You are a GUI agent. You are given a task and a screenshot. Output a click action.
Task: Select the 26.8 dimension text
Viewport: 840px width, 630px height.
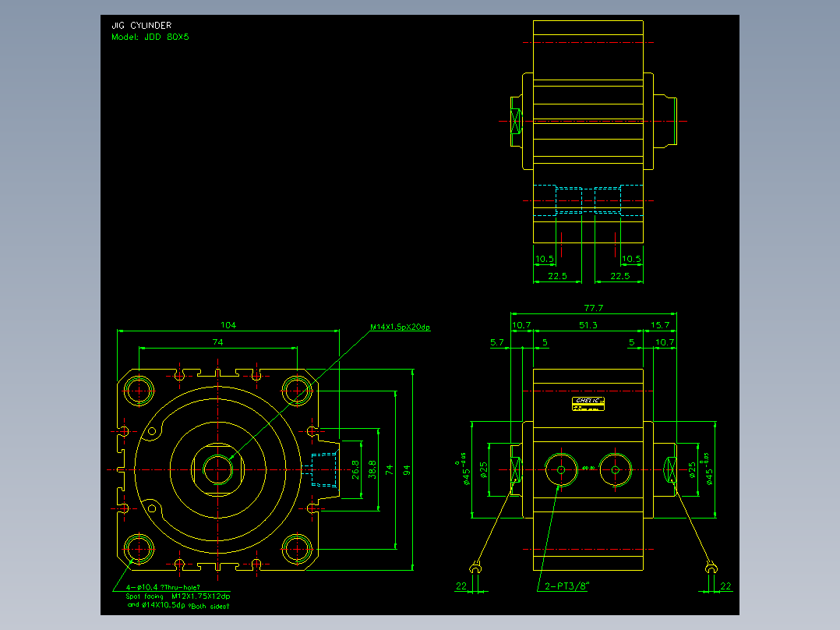click(355, 469)
